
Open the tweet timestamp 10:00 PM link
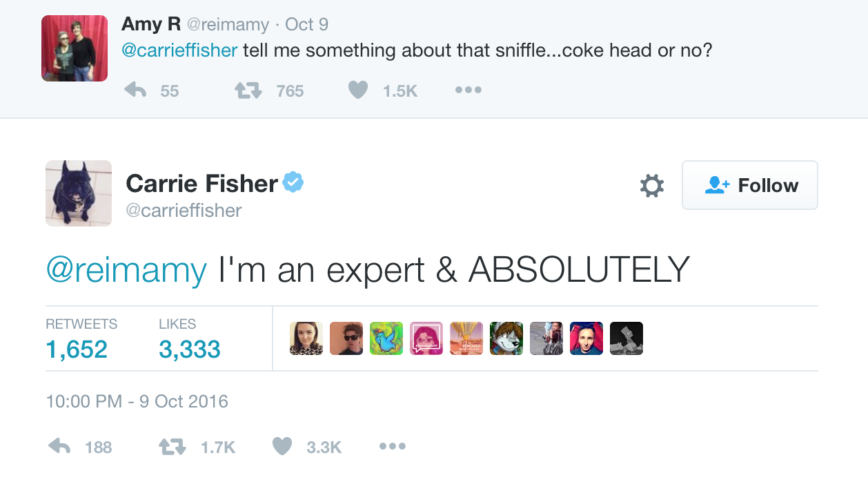[x=137, y=401]
